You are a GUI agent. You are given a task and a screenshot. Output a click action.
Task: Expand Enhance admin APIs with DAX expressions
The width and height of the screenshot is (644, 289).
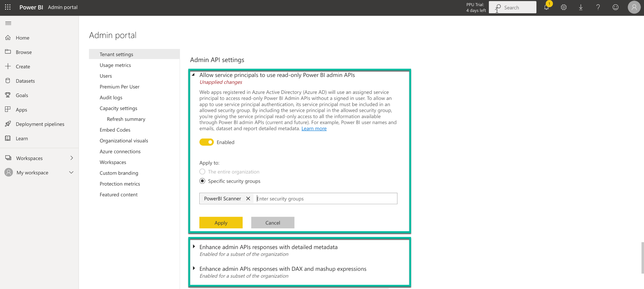[x=194, y=268]
